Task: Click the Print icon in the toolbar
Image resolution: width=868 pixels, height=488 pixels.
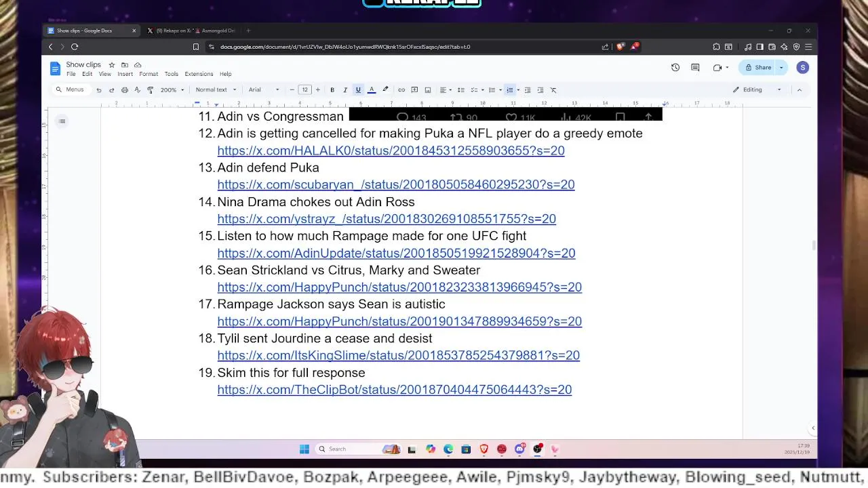Action: click(x=125, y=90)
